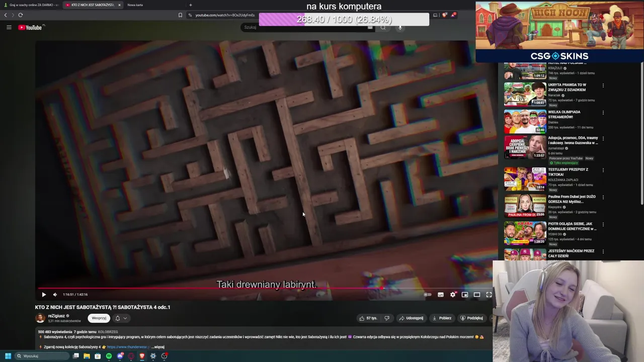Open more options for 'Adopcja, przemoc, DDA' video
The image size is (644, 362).
point(603,138)
